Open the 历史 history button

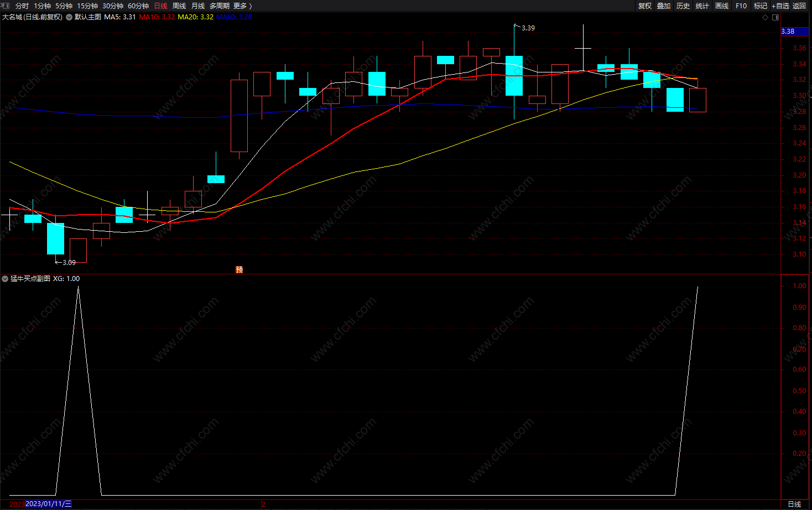(683, 6)
